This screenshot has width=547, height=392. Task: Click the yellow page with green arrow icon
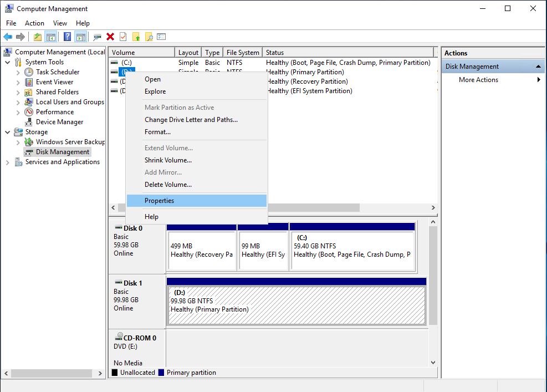pyautogui.click(x=136, y=37)
